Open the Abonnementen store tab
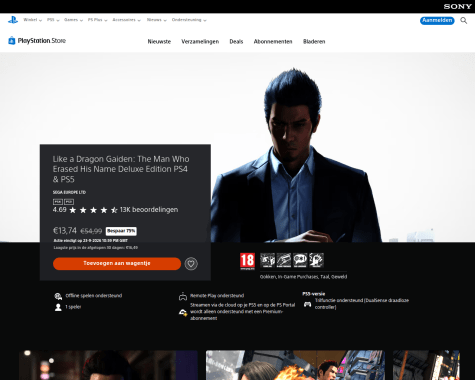Screen dimensions: 475x380 [x=273, y=42]
